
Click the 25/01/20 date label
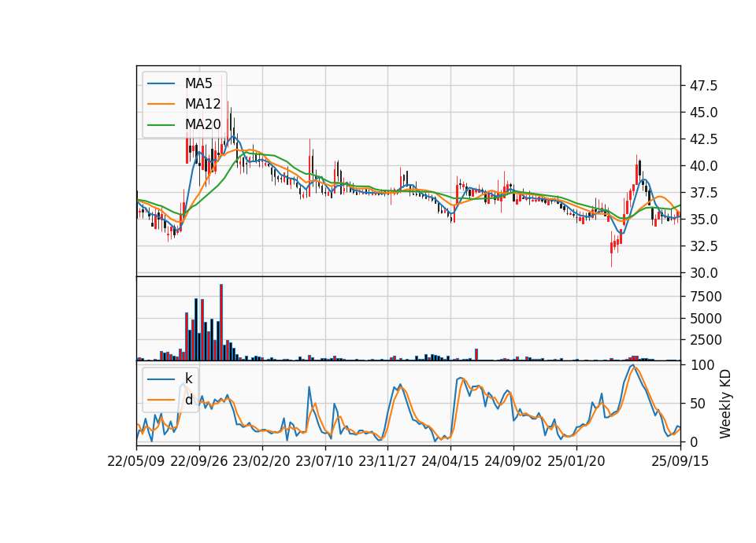pos(576,461)
